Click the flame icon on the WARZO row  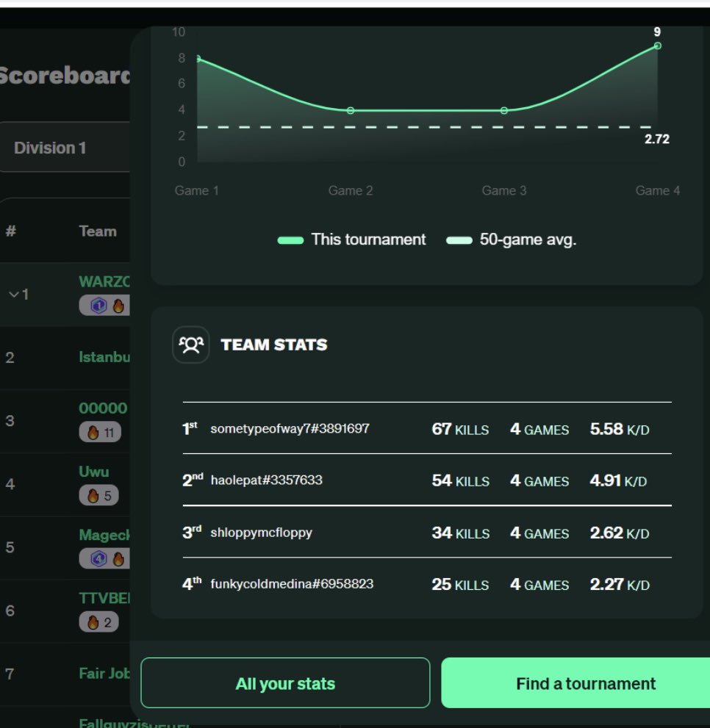[118, 306]
